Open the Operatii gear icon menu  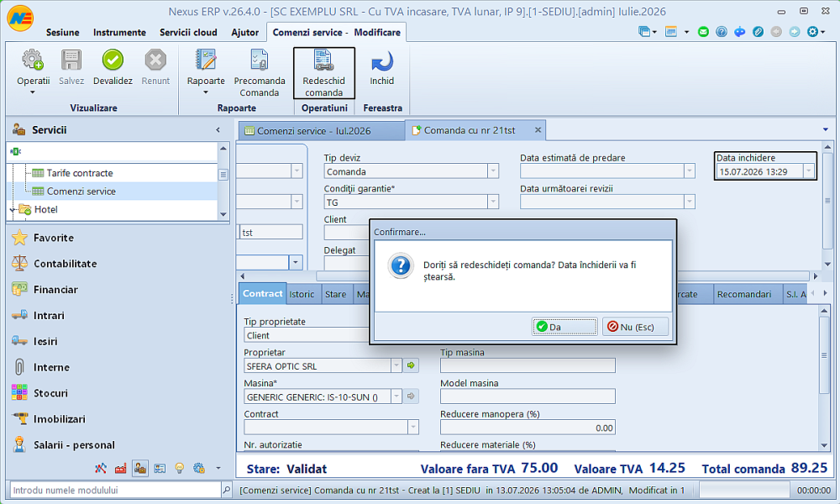(33, 60)
